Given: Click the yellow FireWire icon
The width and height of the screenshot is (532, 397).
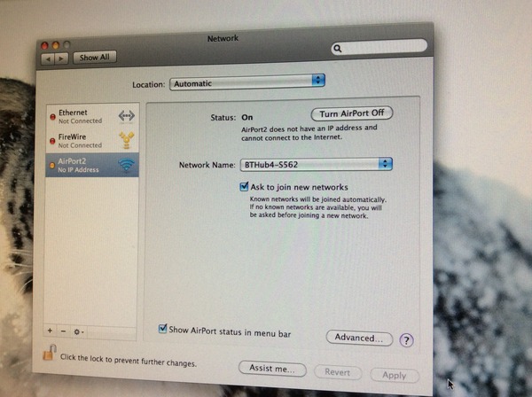Looking at the screenshot, I should [x=127, y=140].
